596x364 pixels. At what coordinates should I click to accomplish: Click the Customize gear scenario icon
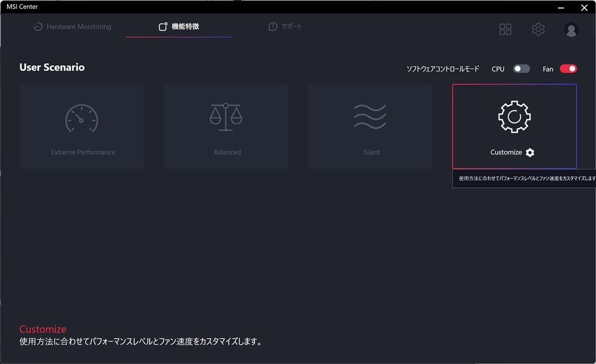tap(514, 116)
